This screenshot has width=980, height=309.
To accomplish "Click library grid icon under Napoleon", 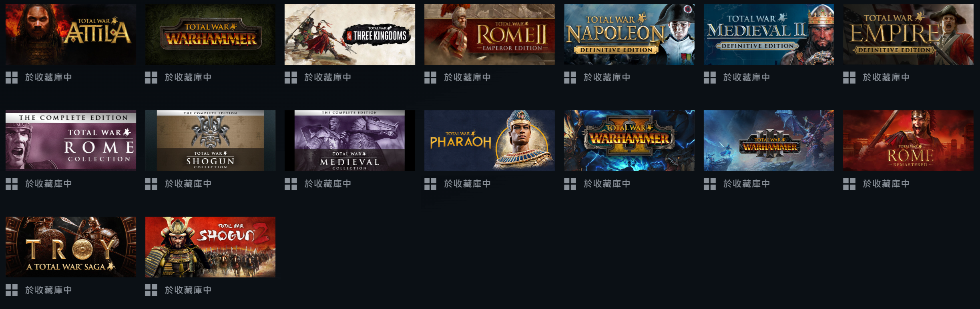I will point(570,78).
